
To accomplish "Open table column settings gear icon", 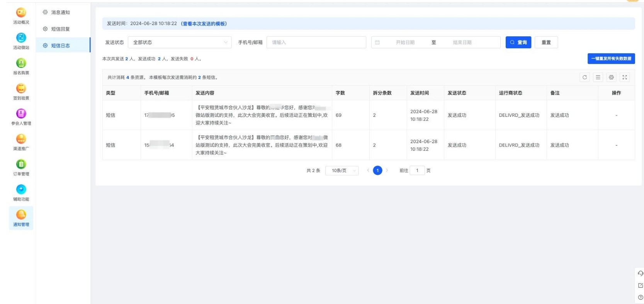I will [x=611, y=78].
